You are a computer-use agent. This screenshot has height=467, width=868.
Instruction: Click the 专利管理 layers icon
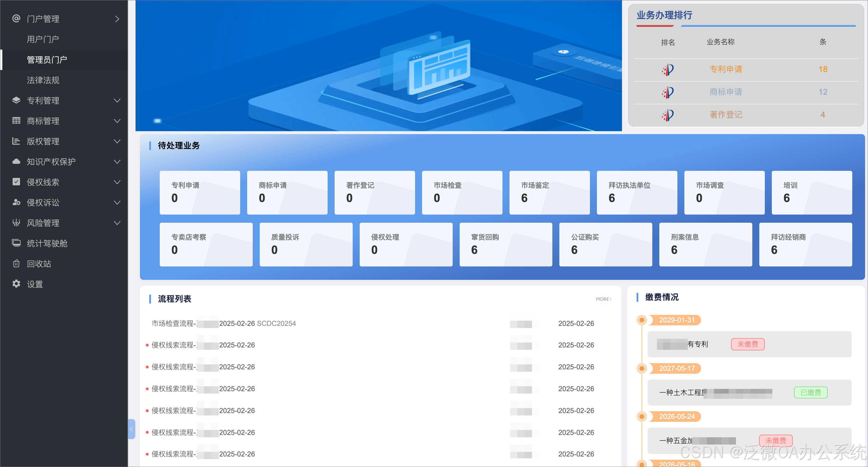16,100
